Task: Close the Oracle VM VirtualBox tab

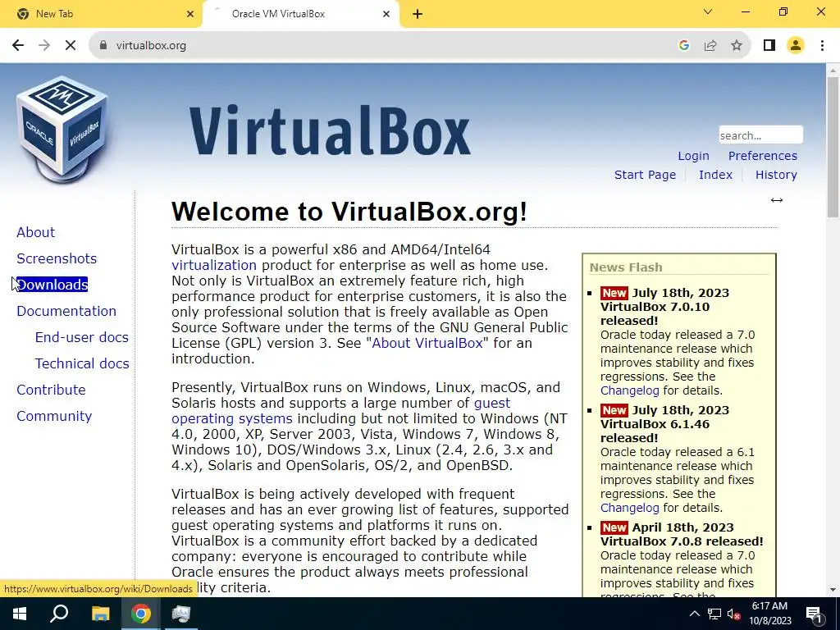Action: pos(386,14)
